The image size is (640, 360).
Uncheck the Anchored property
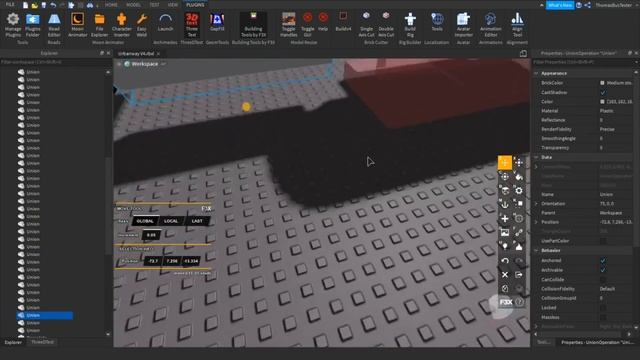coord(602,260)
